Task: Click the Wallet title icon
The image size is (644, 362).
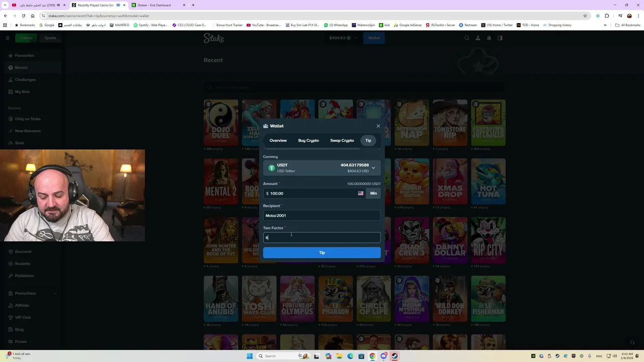Action: click(x=266, y=126)
